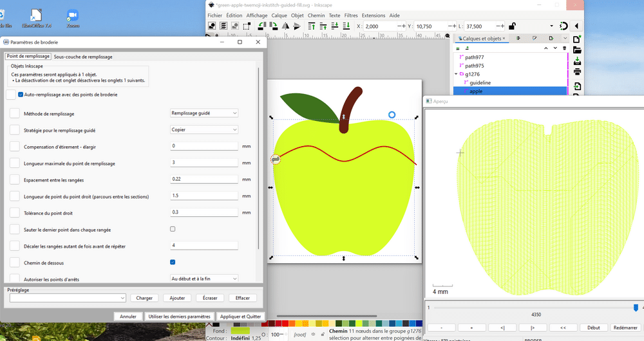Collapse the side panel with left arrow
Image resolution: width=644 pixels, height=341 pixels.
pos(576,26)
